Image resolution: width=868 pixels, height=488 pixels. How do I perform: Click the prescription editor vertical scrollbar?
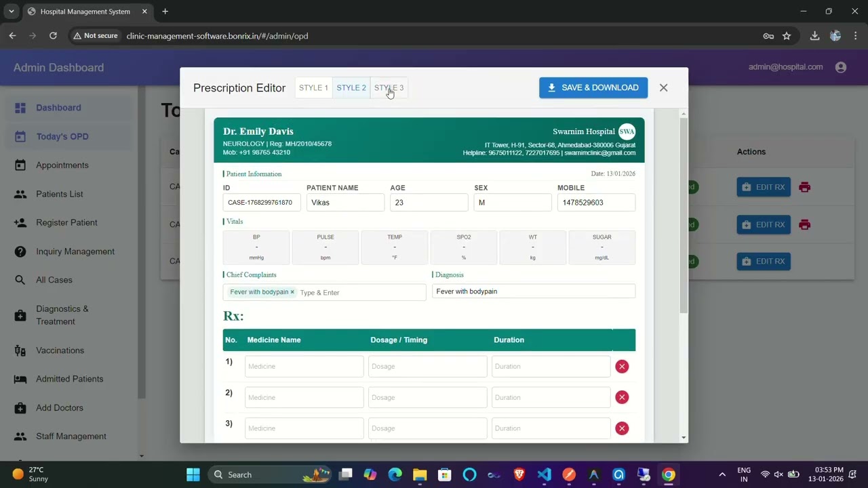point(684,215)
